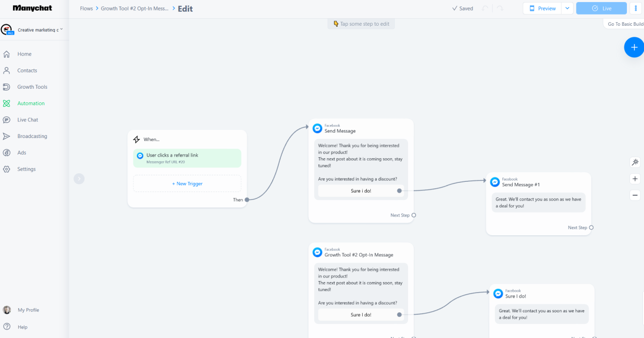Click Messenger icon in referral link trigger

tap(140, 156)
